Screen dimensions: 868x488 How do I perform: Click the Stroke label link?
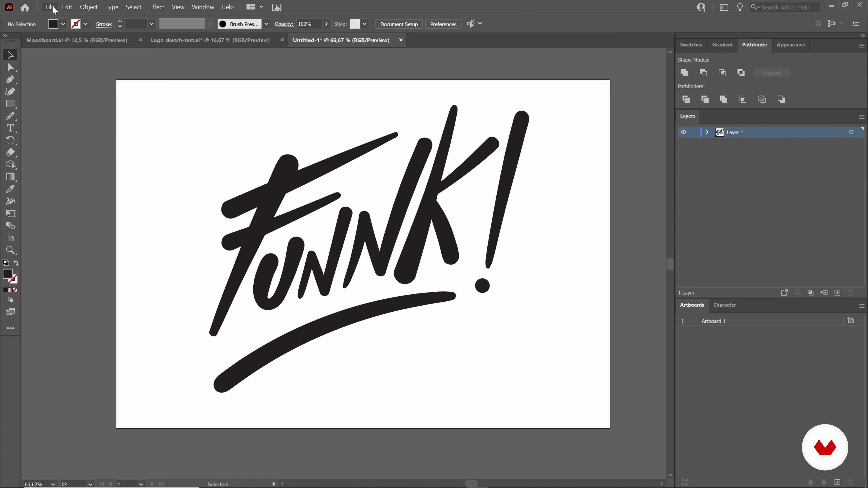coord(104,24)
